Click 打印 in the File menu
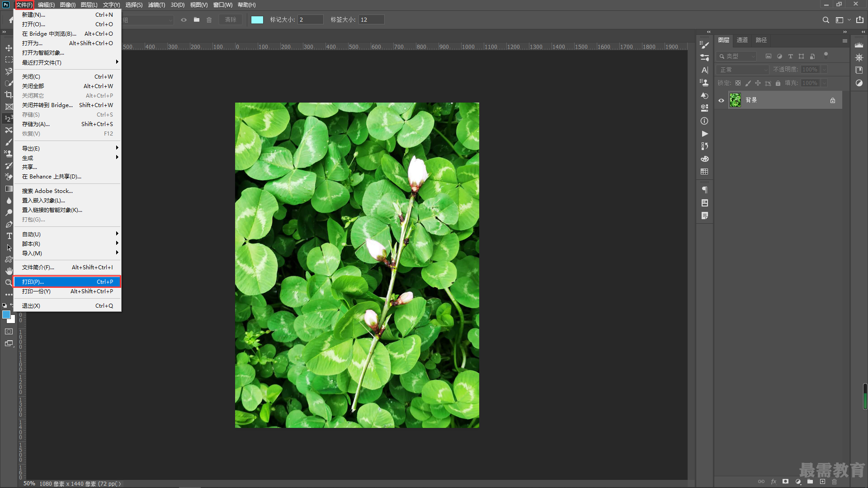 point(68,282)
